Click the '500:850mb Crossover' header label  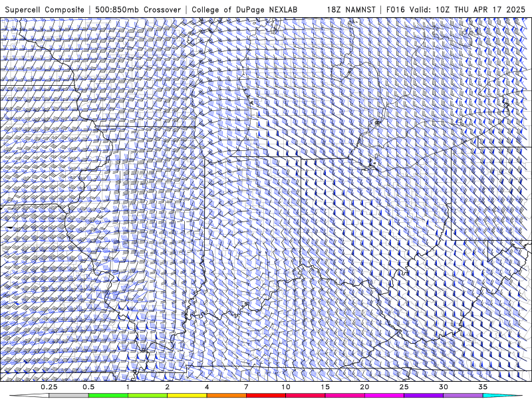(x=138, y=10)
